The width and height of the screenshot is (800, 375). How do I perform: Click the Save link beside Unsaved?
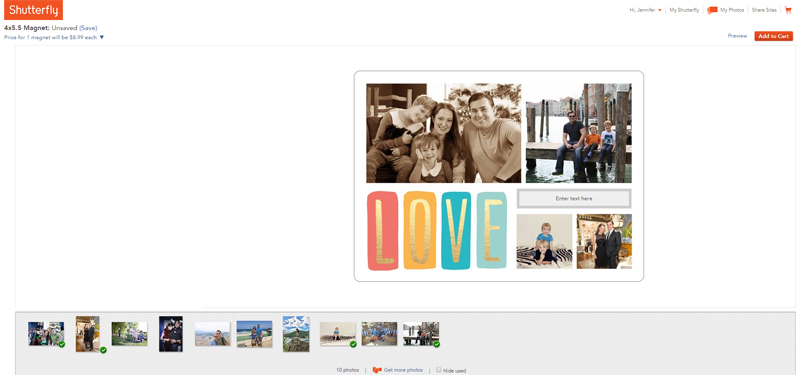click(x=88, y=28)
